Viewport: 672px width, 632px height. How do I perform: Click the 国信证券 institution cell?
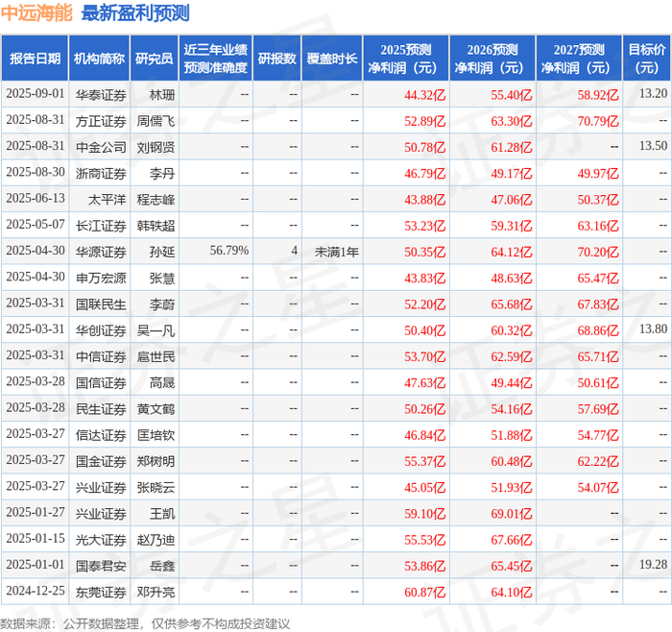[x=101, y=382]
